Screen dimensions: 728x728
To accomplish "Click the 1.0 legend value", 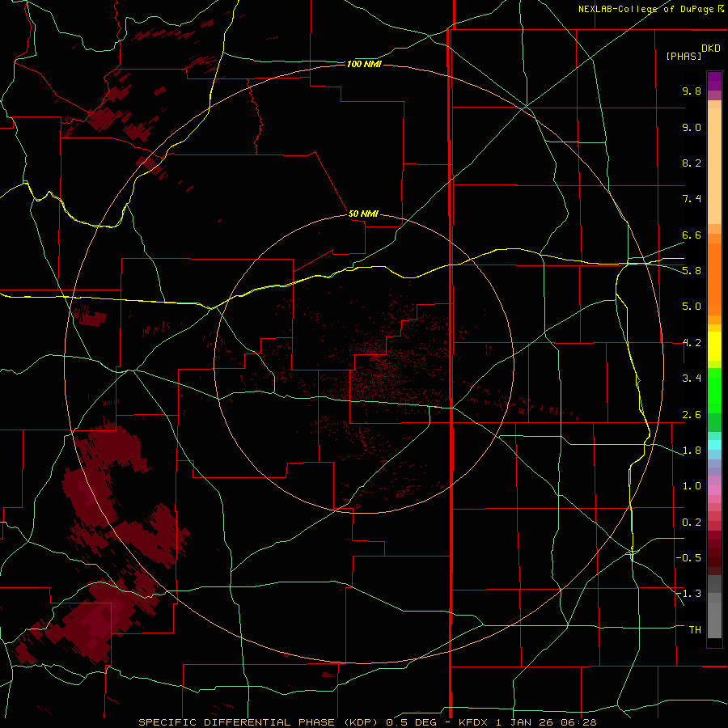I will pyautogui.click(x=692, y=486).
